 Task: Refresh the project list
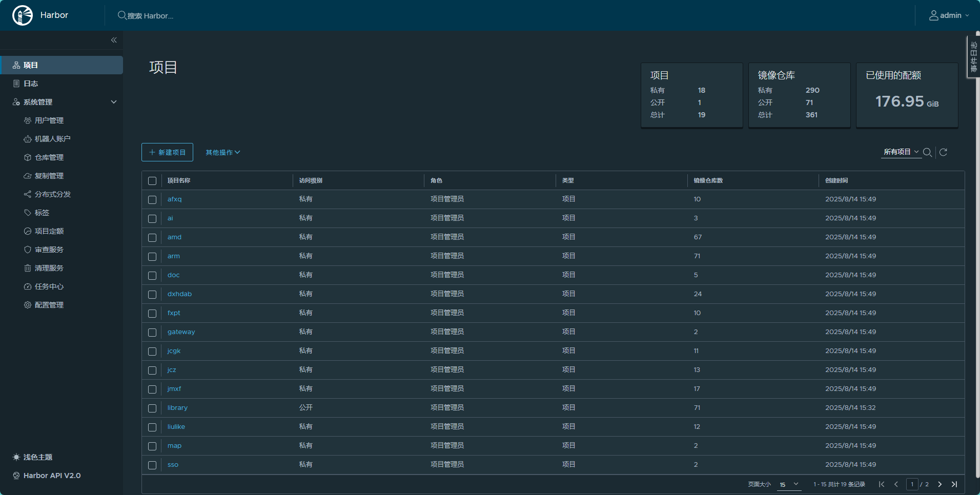coord(943,152)
